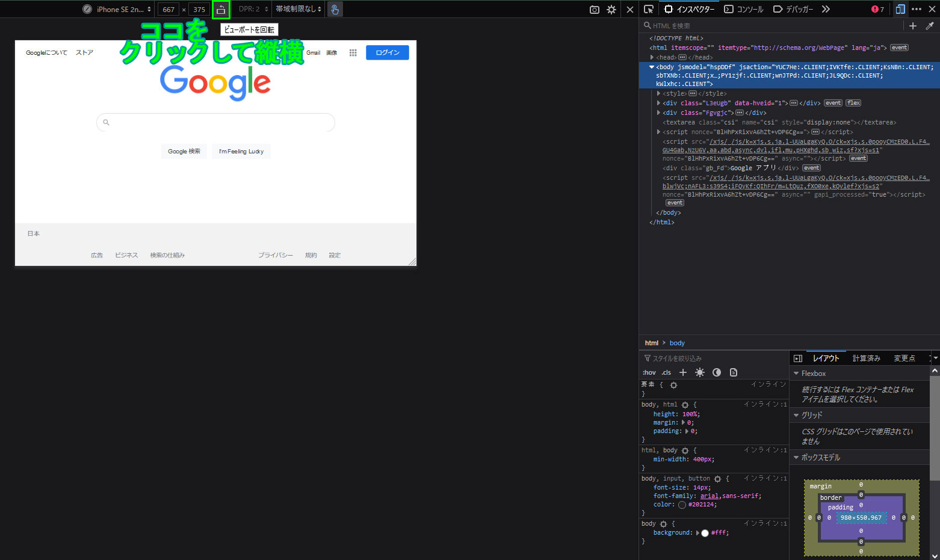940x560 pixels.
Task: Toggle print media simulation page icon
Action: click(x=733, y=372)
